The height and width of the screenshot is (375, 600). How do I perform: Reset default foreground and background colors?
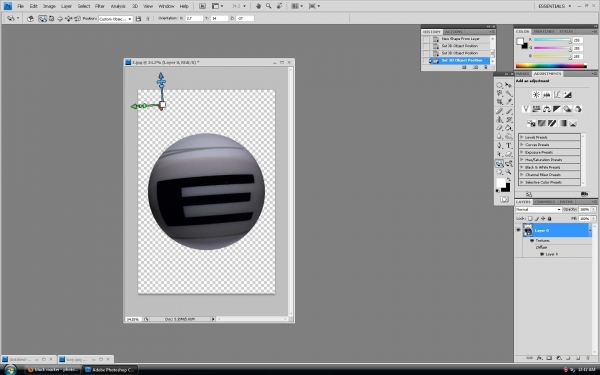(497, 190)
